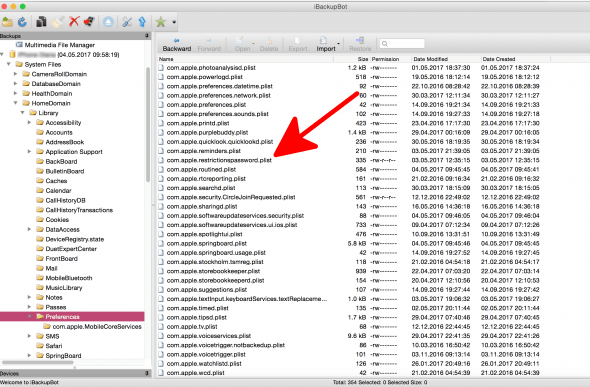590x387 pixels.
Task: Open the wrench and screwdriver preferences icon
Action: tap(127, 22)
